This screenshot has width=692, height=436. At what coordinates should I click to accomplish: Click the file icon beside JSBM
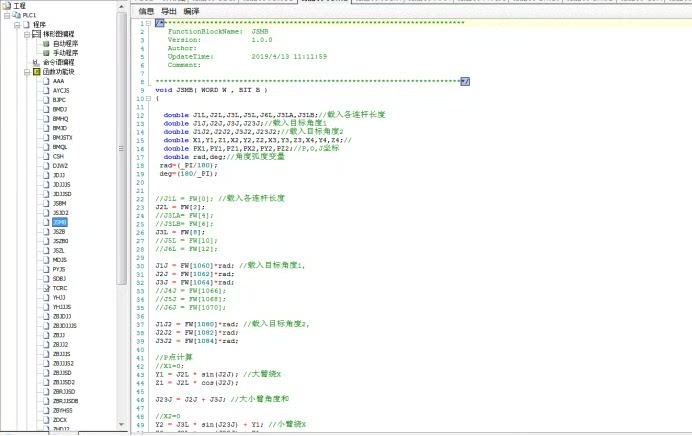[46, 203]
